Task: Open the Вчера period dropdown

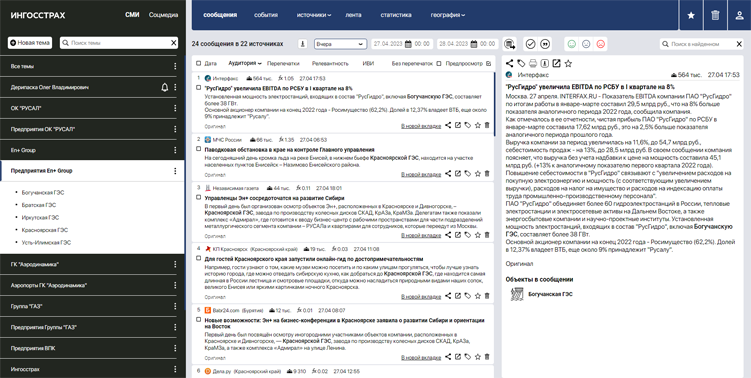Action: click(x=341, y=44)
